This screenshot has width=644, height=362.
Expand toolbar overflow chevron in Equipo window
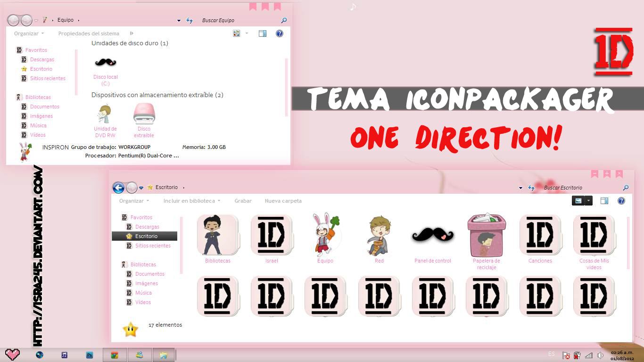tap(132, 33)
